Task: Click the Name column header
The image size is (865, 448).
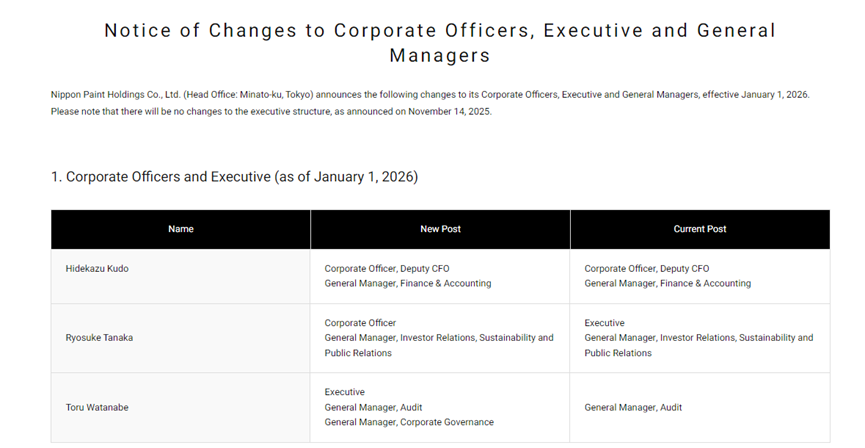Action: (x=181, y=229)
